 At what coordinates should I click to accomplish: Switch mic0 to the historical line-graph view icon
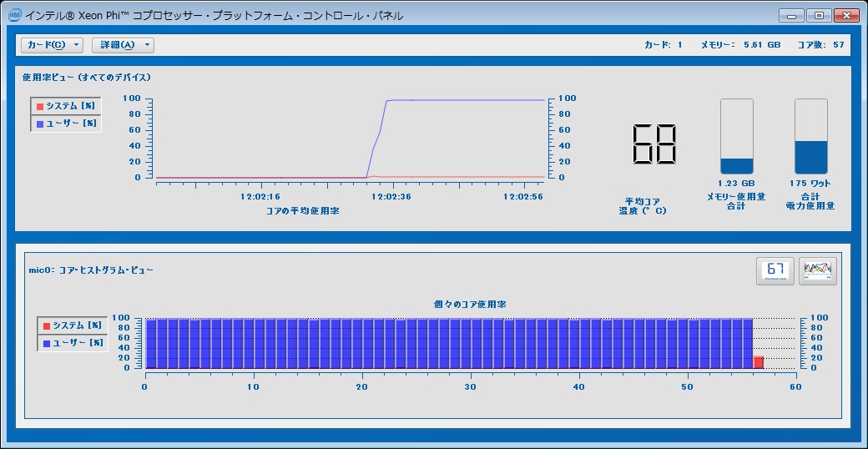tap(818, 270)
